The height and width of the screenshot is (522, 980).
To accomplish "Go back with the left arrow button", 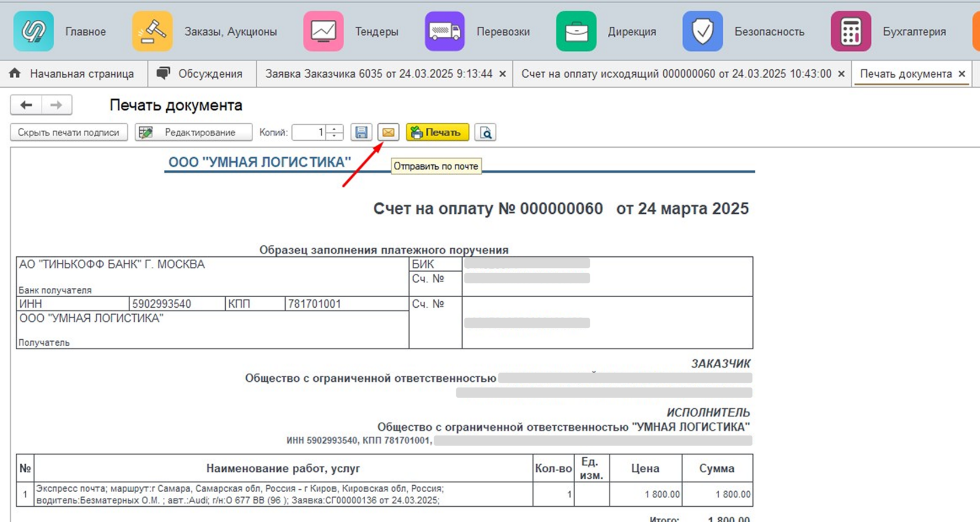I will coord(26,105).
